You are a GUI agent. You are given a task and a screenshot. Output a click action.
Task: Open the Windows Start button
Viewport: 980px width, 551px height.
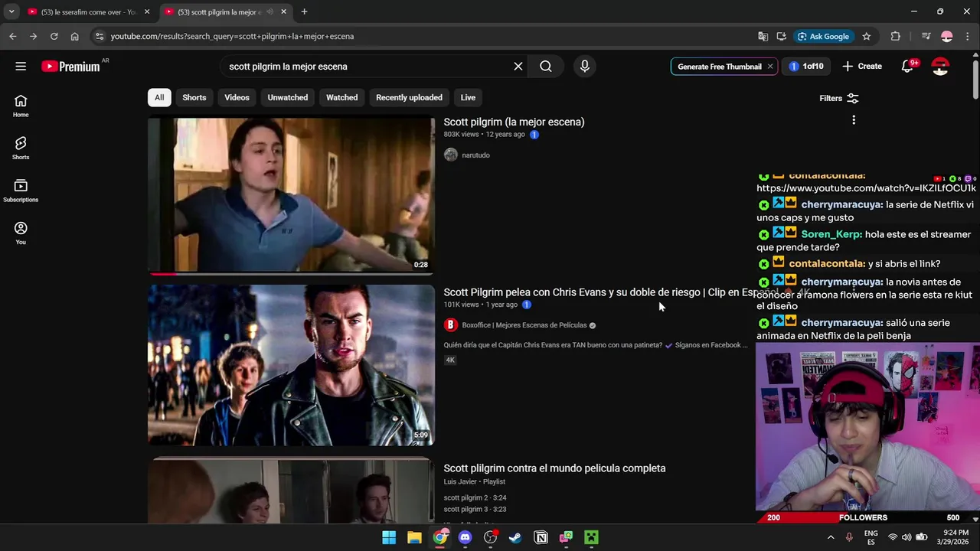(x=389, y=537)
